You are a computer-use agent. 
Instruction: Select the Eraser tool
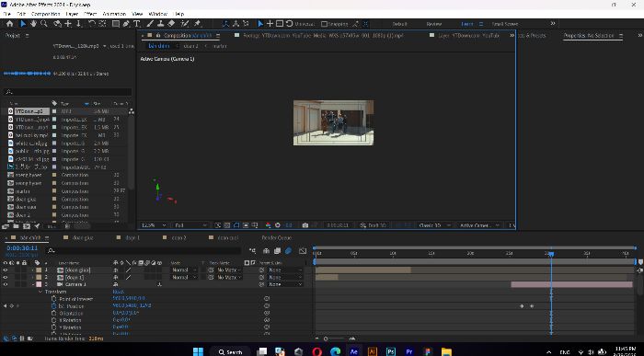pyautogui.click(x=171, y=24)
